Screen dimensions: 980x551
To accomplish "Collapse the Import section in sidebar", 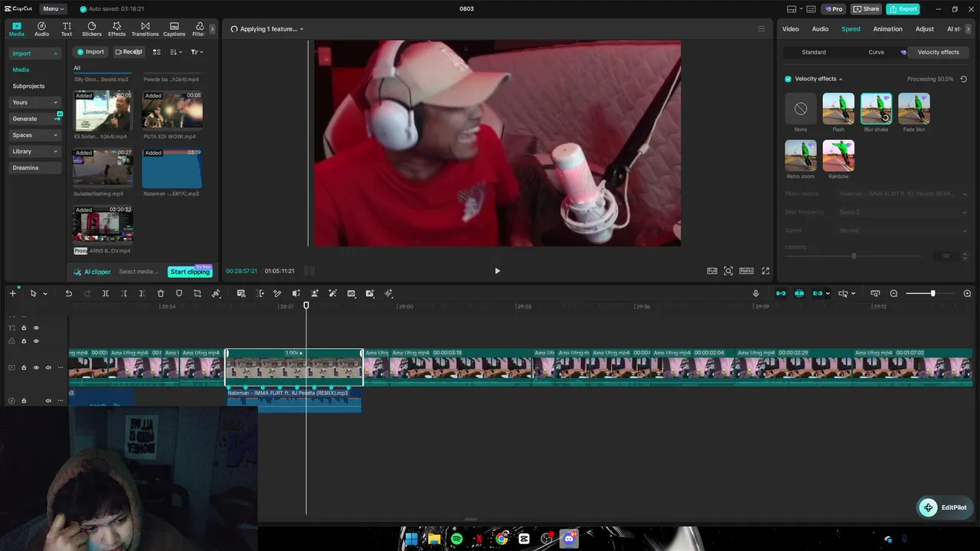I will (55, 54).
